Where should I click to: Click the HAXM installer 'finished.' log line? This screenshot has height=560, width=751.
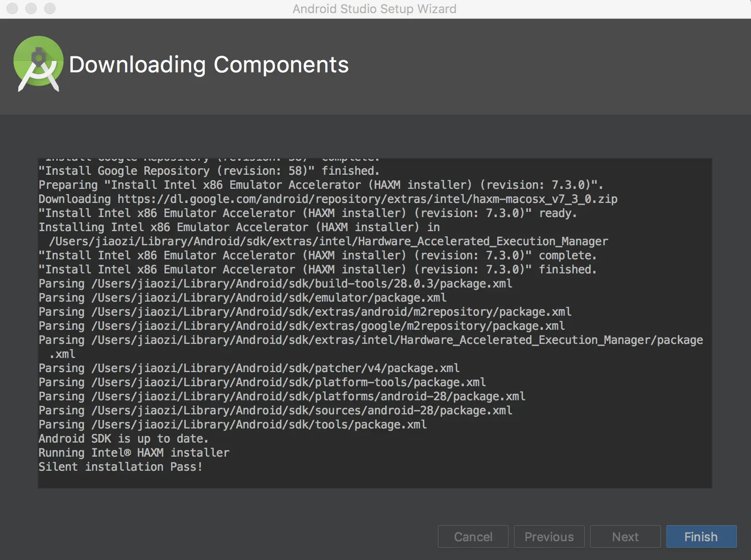[x=318, y=269]
